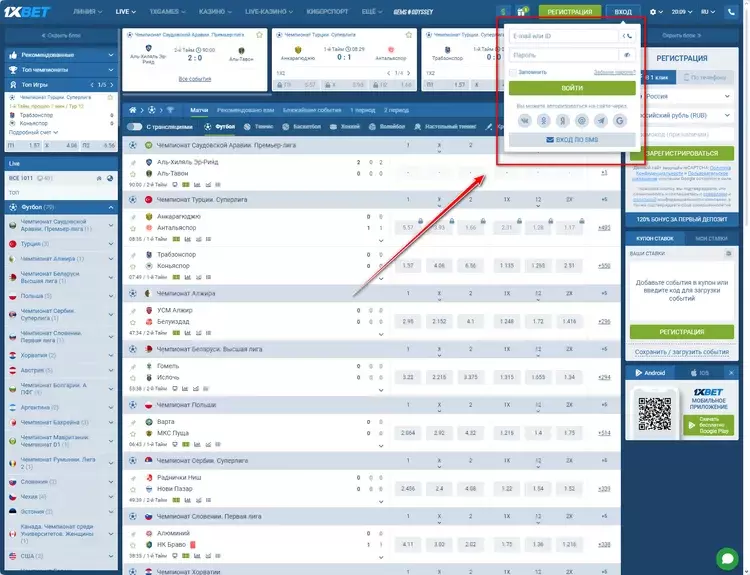Open the gift bonuses icon in header
The image size is (750, 575).
[x=522, y=11]
